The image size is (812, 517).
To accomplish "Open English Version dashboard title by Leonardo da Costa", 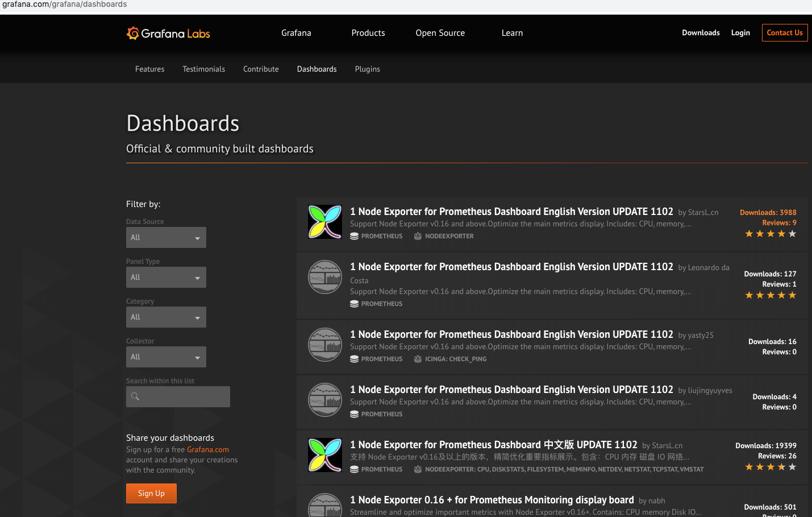I will pos(511,267).
